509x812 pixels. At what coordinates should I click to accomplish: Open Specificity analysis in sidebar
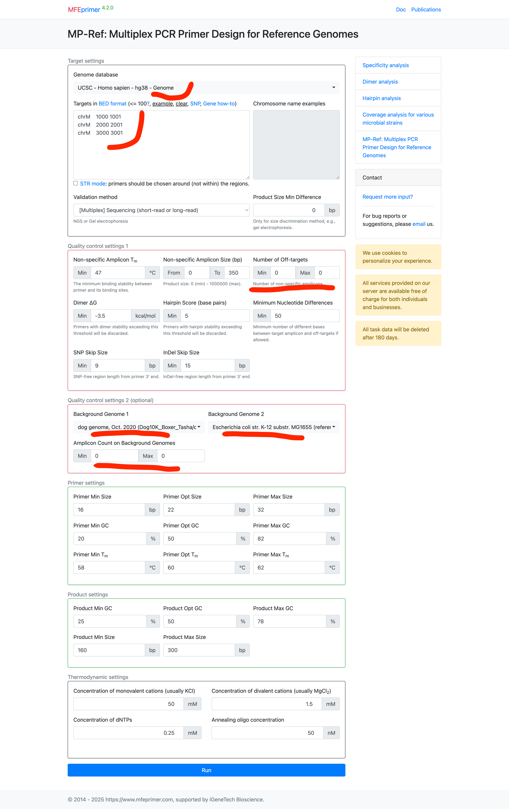click(x=385, y=65)
